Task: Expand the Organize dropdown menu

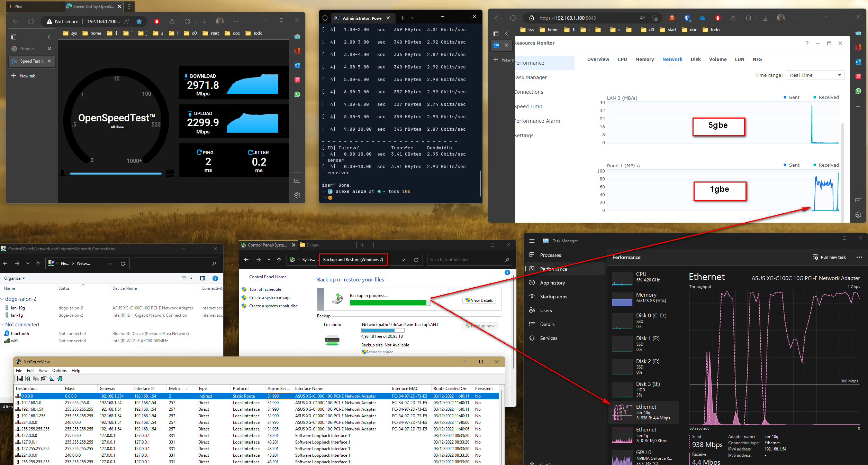Action: tap(15, 278)
